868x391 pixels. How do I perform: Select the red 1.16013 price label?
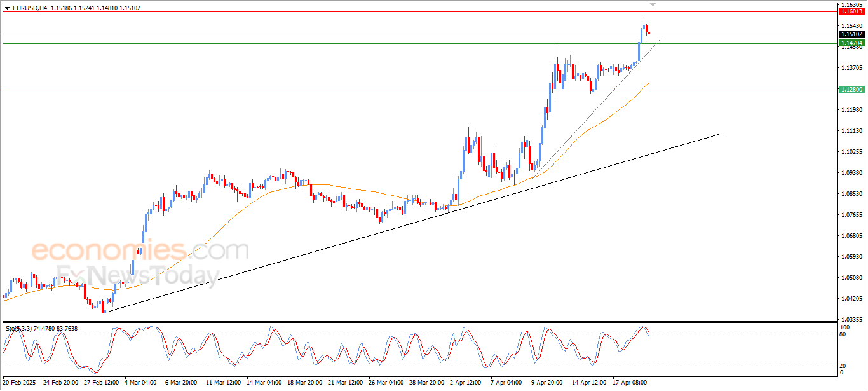[x=851, y=11]
